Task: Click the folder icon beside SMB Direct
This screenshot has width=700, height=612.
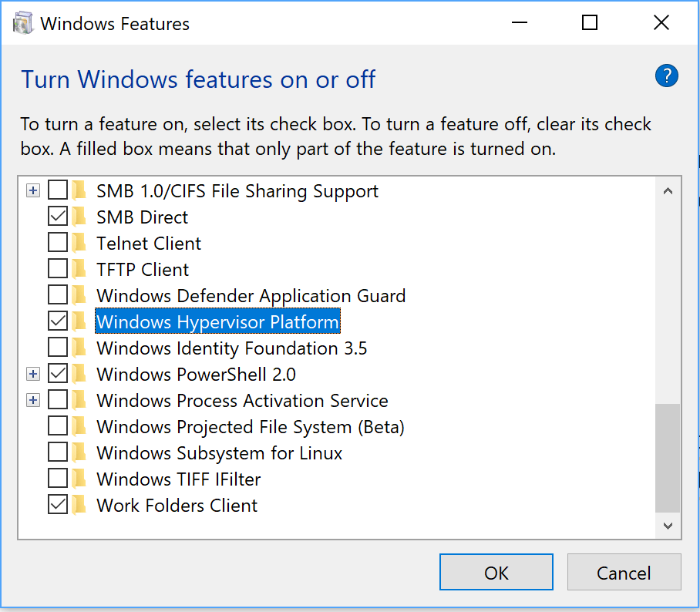Action: 80,217
